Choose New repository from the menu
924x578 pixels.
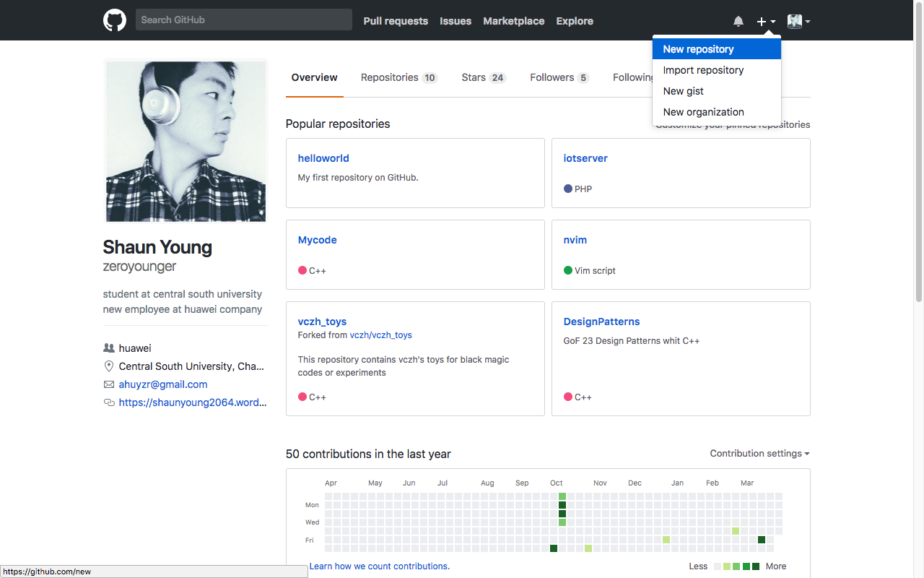717,49
